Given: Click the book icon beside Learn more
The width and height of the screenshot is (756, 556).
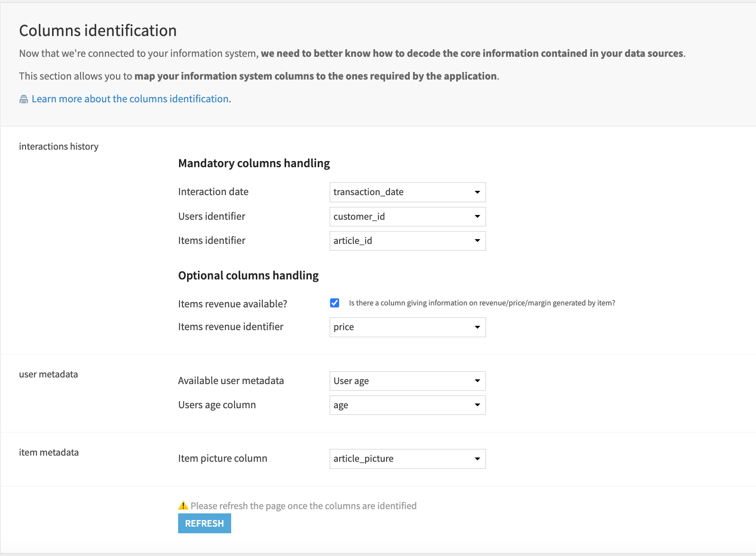Looking at the screenshot, I should [24, 99].
